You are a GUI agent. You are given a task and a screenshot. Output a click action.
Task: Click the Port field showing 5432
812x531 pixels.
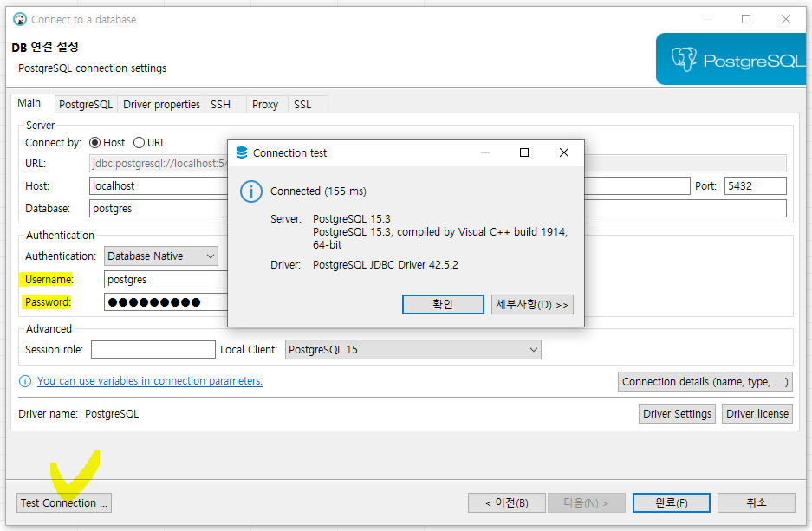tap(756, 185)
